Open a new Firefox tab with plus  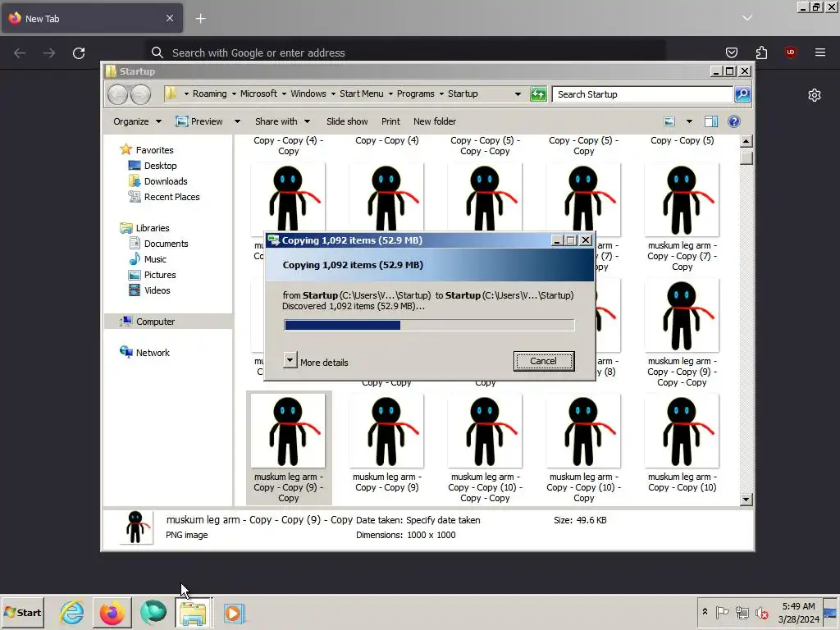(x=200, y=19)
